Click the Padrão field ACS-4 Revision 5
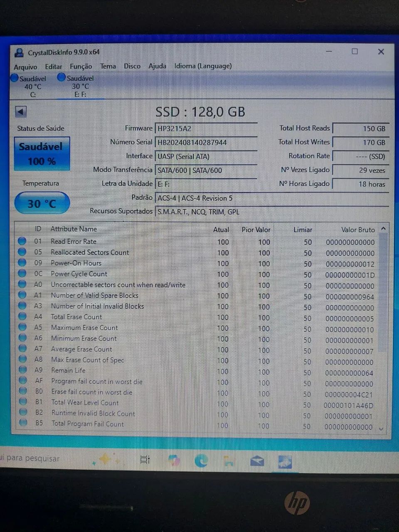The width and height of the screenshot is (399, 532). point(272,198)
